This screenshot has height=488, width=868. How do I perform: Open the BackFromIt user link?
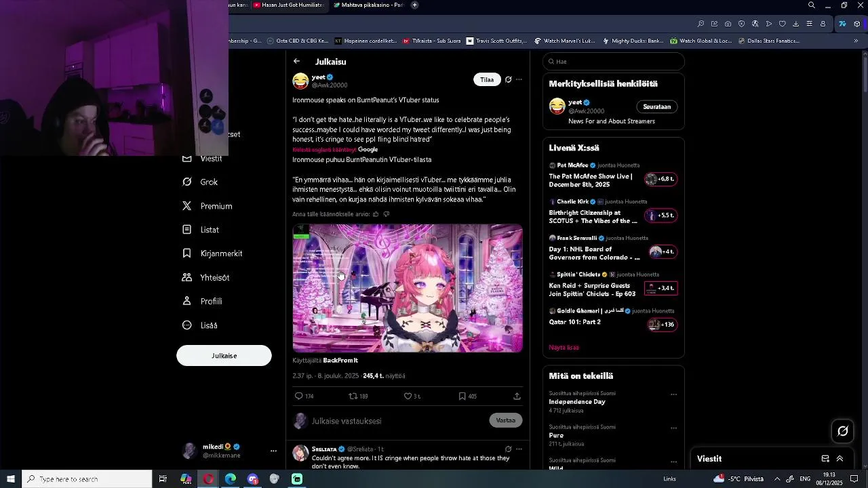pyautogui.click(x=340, y=361)
